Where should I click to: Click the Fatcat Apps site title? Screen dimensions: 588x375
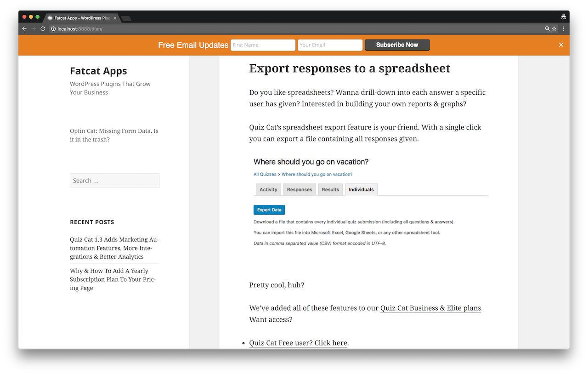point(98,71)
